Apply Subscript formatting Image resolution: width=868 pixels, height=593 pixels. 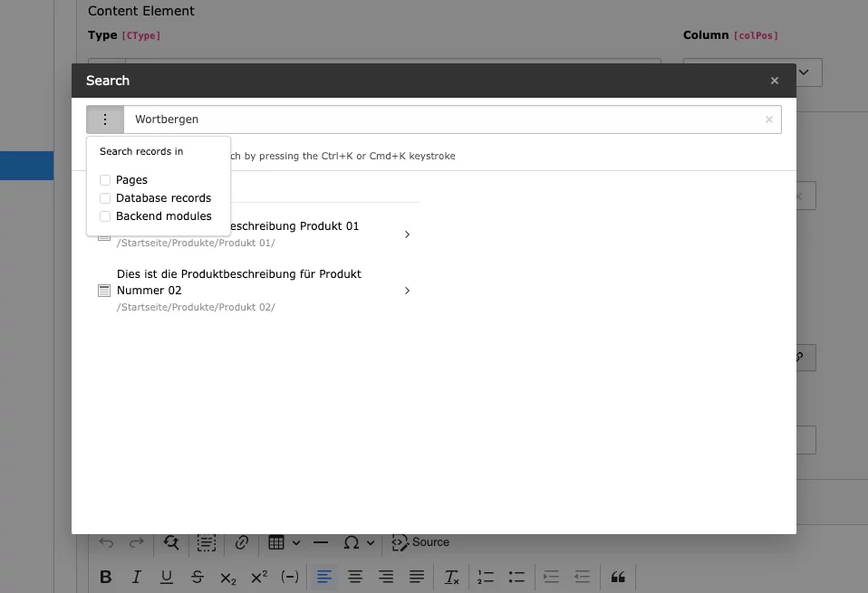click(228, 579)
